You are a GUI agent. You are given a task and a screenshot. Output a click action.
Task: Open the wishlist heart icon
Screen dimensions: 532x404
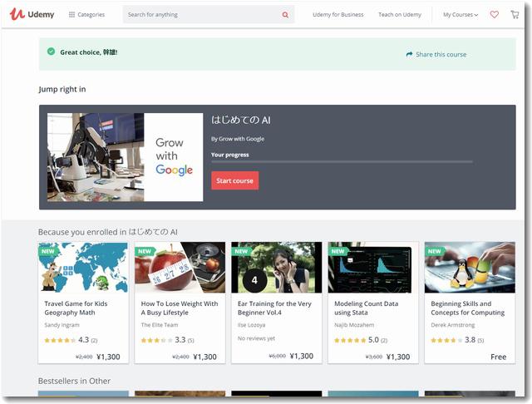(x=494, y=14)
